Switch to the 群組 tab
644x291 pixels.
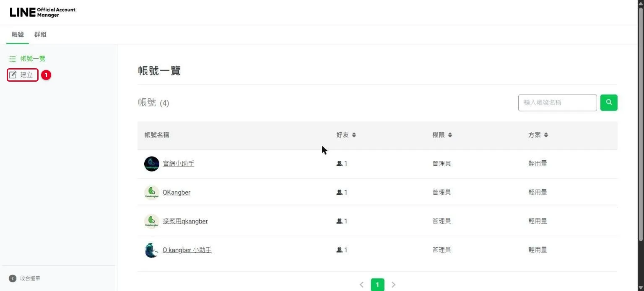coord(40,35)
